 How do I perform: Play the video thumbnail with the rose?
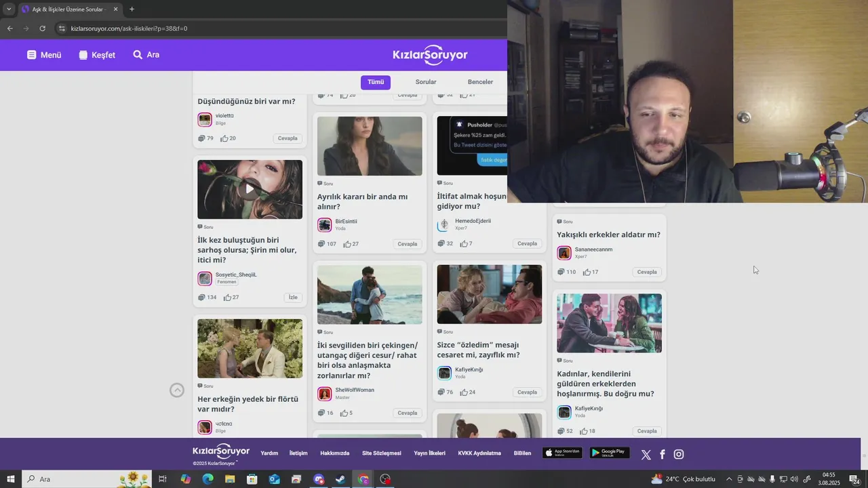click(x=250, y=189)
